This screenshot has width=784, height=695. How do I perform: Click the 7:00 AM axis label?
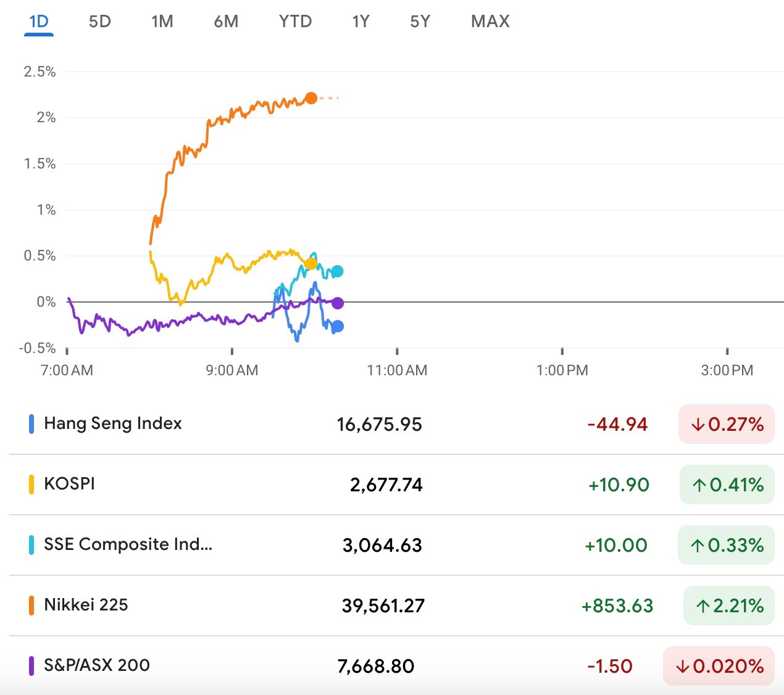[67, 370]
